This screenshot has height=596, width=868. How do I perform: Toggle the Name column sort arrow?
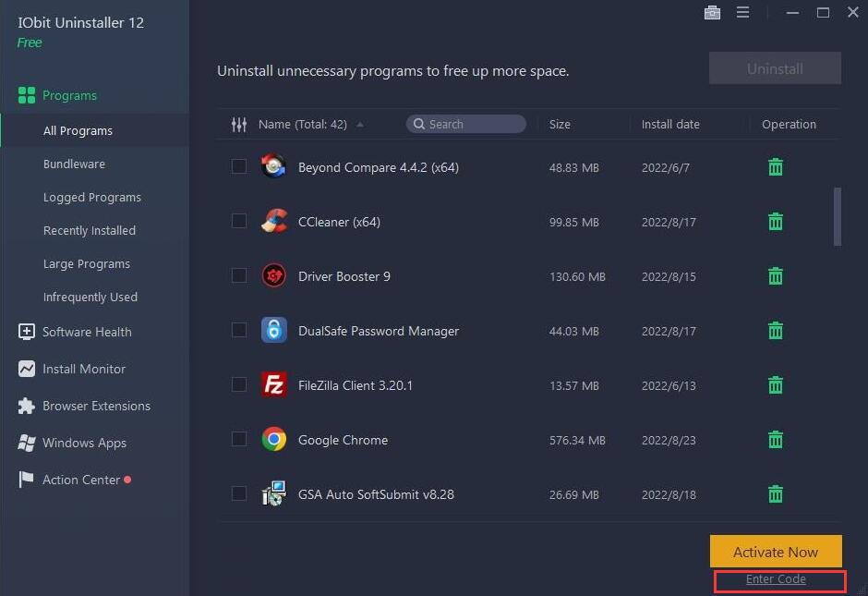click(x=360, y=125)
